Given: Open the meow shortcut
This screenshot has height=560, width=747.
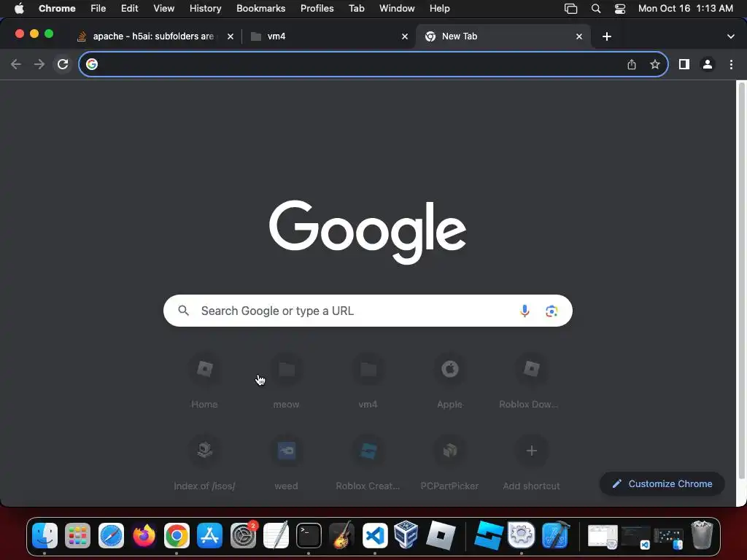Looking at the screenshot, I should (286, 381).
